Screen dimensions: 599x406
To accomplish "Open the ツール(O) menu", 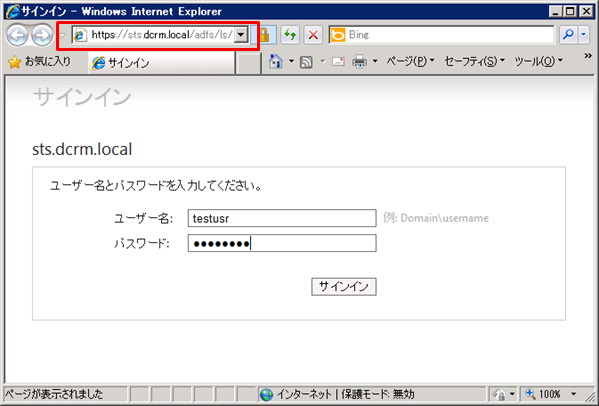I will 538,61.
